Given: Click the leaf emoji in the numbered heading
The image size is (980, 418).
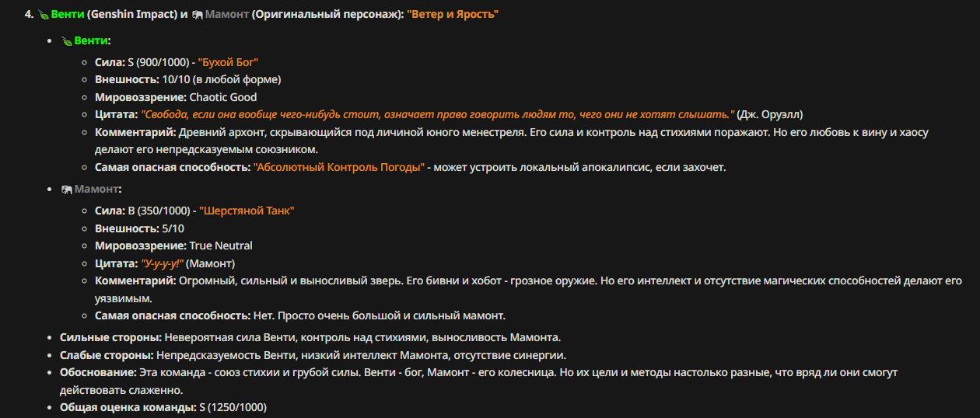Looking at the screenshot, I should click(43, 15).
